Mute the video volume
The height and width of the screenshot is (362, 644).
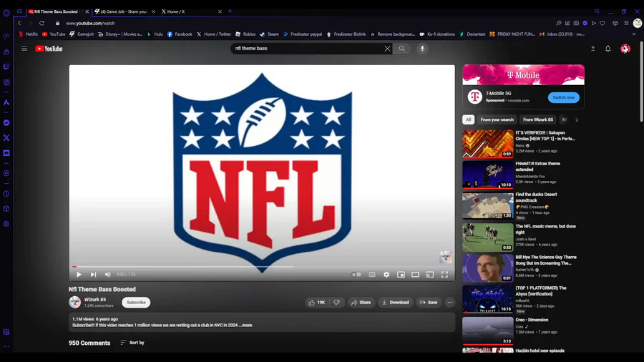coord(107,274)
